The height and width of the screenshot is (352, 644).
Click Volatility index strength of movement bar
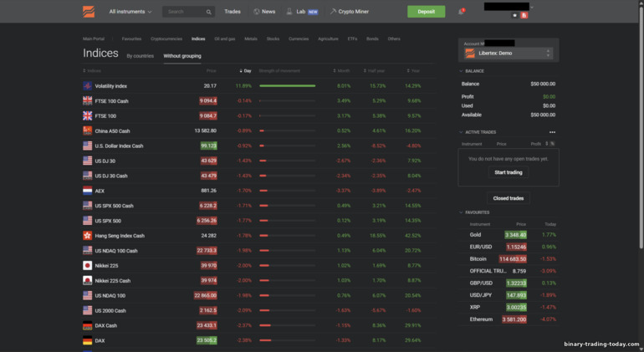pos(288,86)
